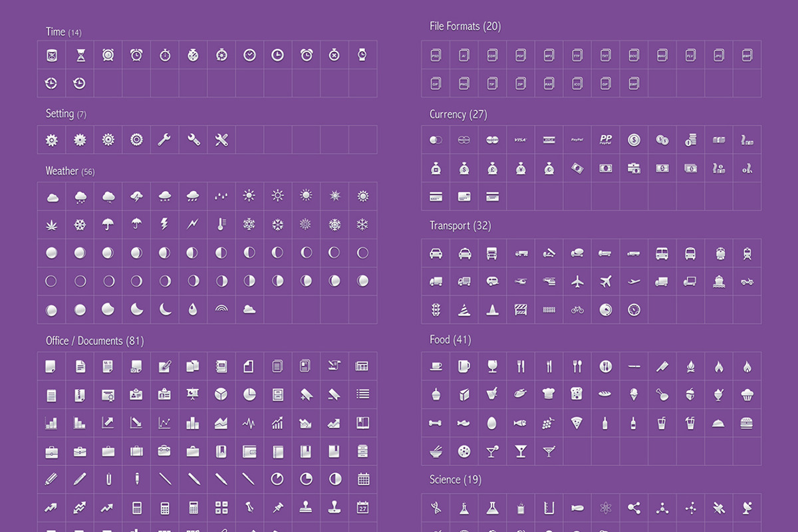
Task: Click the fish skeleton icon
Action: point(520,422)
